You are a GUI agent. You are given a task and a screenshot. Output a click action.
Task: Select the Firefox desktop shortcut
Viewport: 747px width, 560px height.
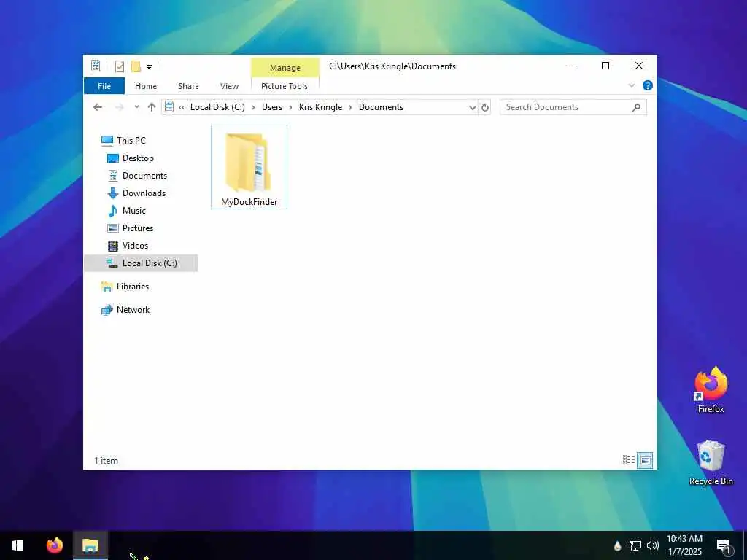711,389
